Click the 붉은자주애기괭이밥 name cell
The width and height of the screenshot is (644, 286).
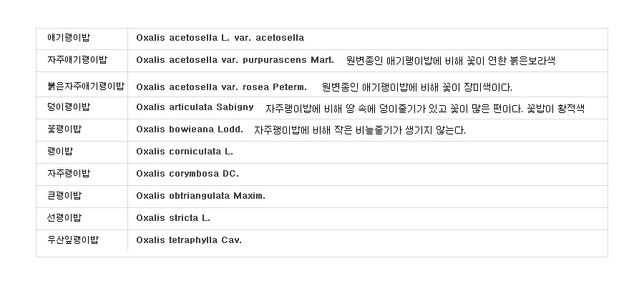pos(85,87)
